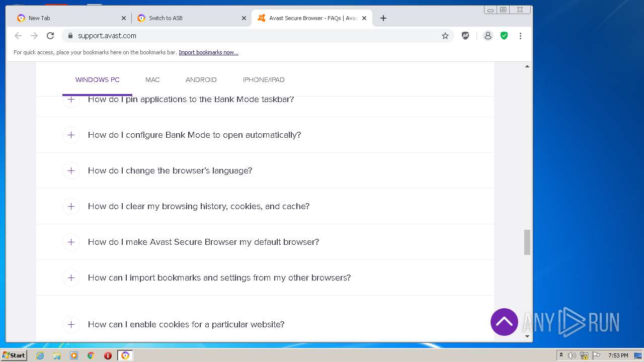Click the volume speaker tray icon
644x362 pixels.
(572, 355)
